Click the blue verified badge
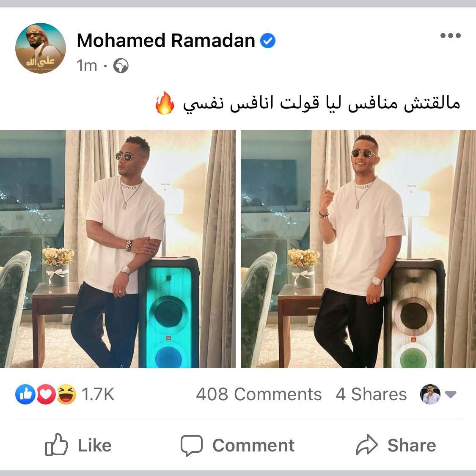 point(268,41)
